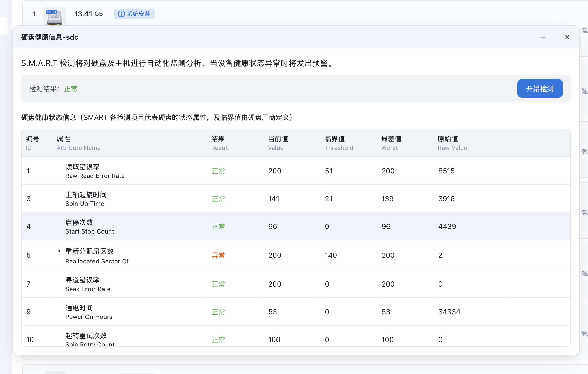Click the 当前值 Value column header
The height and width of the screenshot is (374, 588).
click(278, 143)
